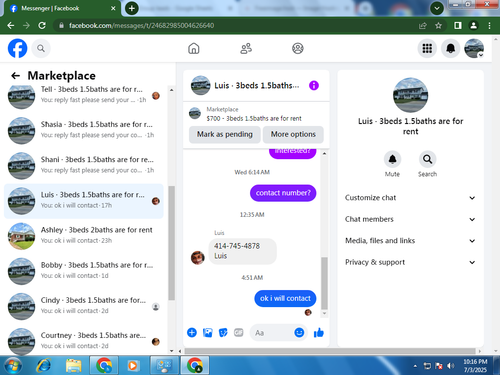
Task: Open the Bobby conversation
Action: click(x=84, y=271)
